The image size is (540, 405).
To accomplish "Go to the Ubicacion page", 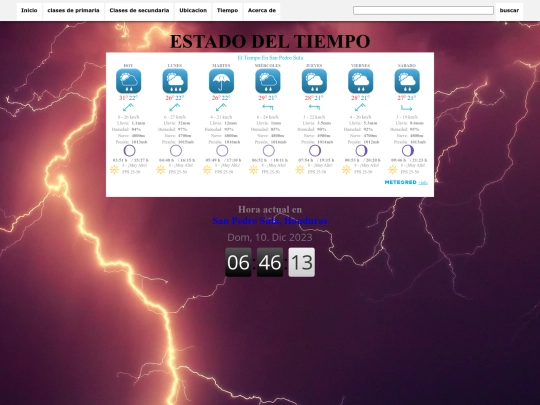I will [193, 10].
